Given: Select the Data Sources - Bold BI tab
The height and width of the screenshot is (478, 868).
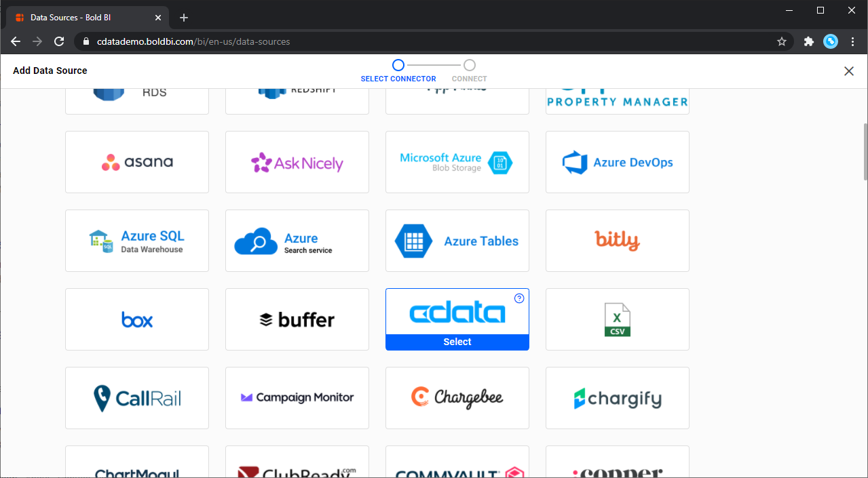Looking at the screenshot, I should (88, 18).
